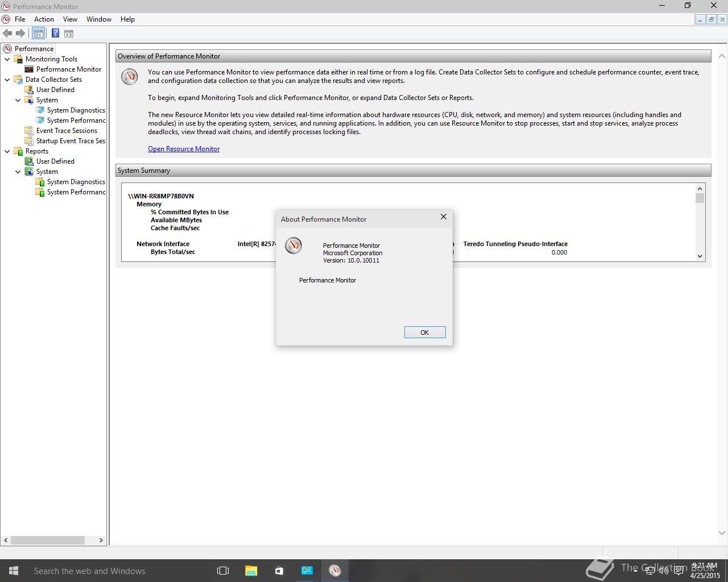
Task: Click 'Bytes Total/sec' counter text
Action: (x=173, y=252)
